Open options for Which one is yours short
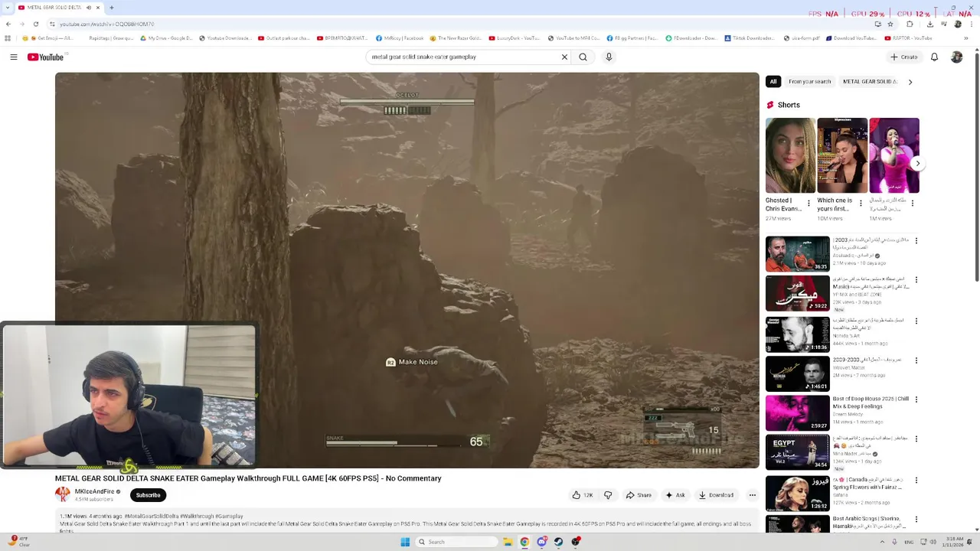 pyautogui.click(x=860, y=204)
